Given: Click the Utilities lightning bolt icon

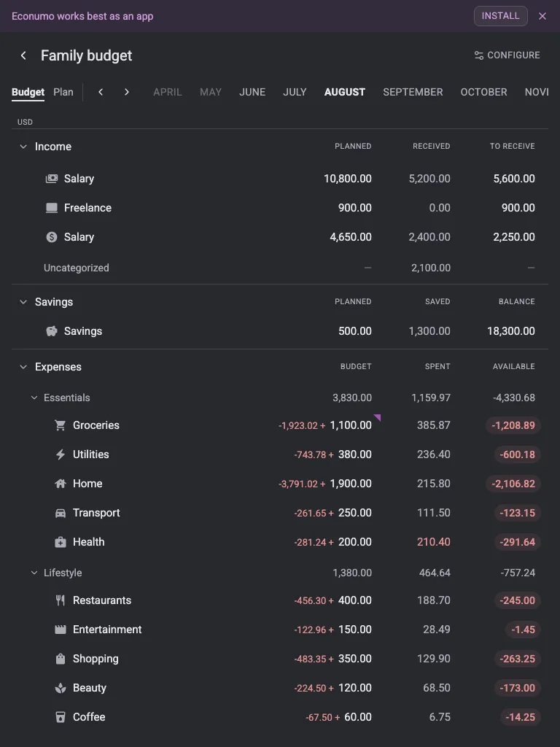Looking at the screenshot, I should pos(60,454).
